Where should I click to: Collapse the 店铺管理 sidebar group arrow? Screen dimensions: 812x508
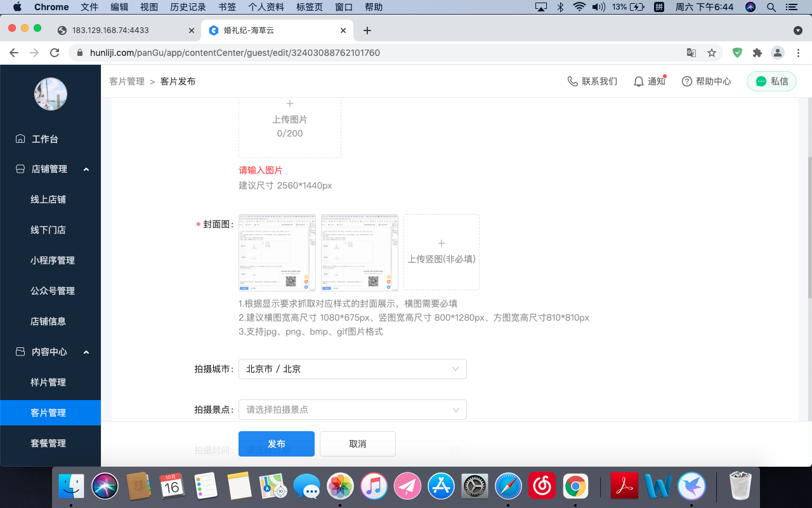pos(86,170)
